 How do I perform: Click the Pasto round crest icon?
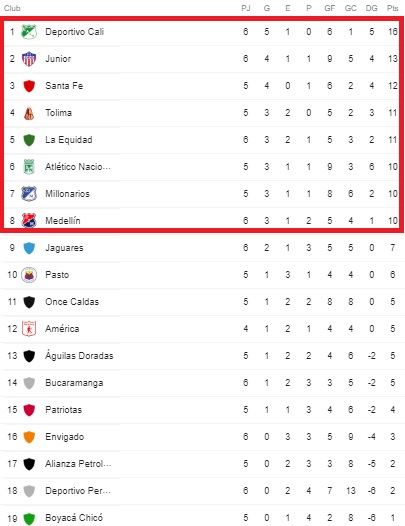click(29, 275)
